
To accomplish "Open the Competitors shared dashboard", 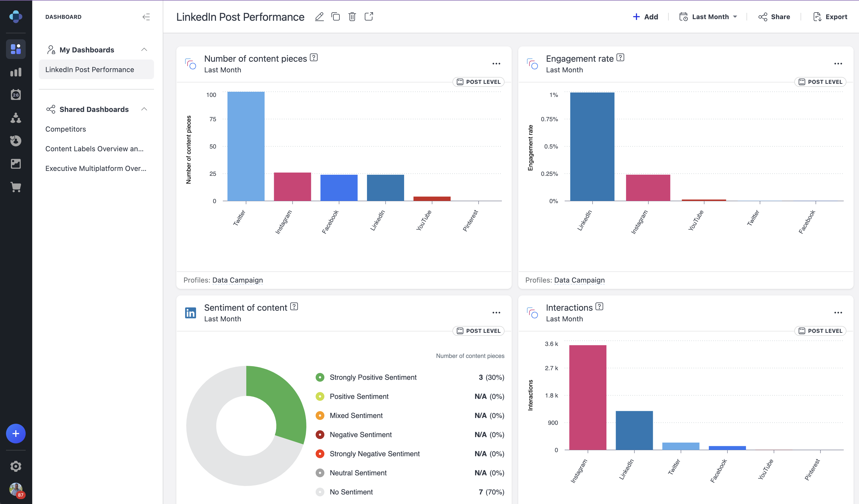I will pos(66,129).
